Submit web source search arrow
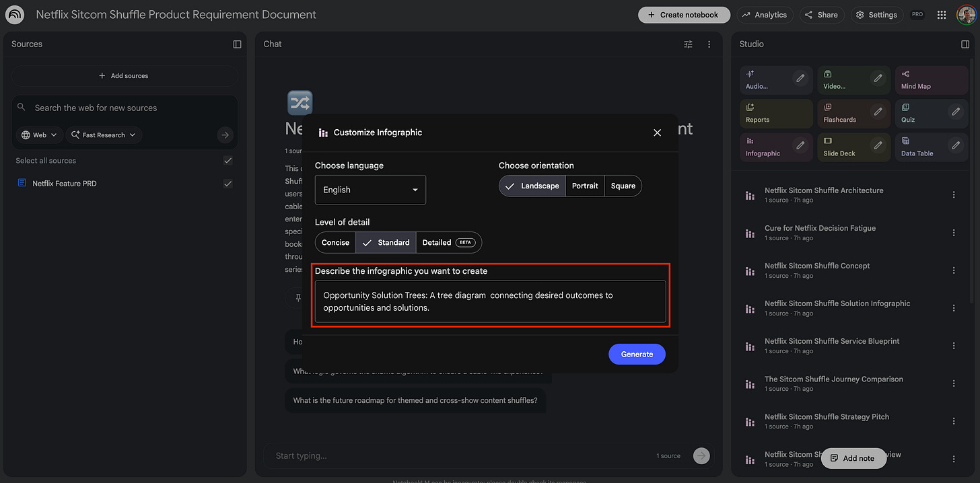 (225, 135)
